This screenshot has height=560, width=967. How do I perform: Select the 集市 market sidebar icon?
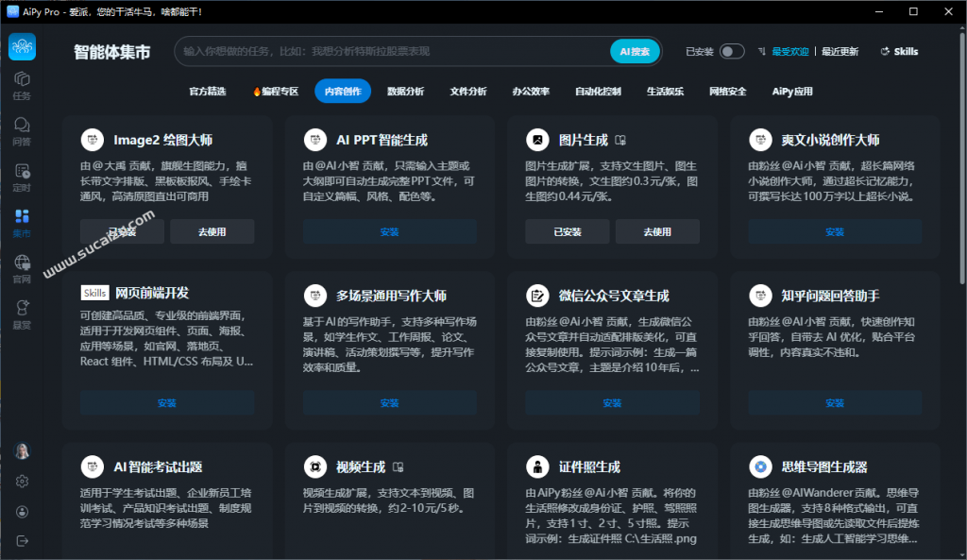pyautogui.click(x=23, y=223)
